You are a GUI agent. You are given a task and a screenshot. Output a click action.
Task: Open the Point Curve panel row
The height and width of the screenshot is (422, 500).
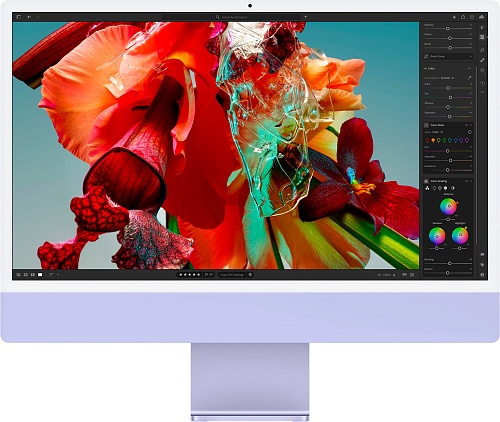tap(448, 56)
